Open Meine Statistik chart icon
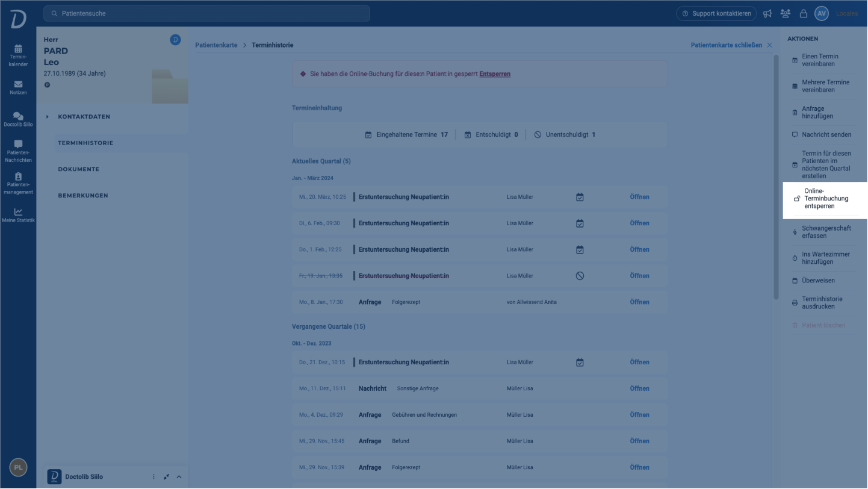Viewport: 868px width, 489px height. pos(18,215)
